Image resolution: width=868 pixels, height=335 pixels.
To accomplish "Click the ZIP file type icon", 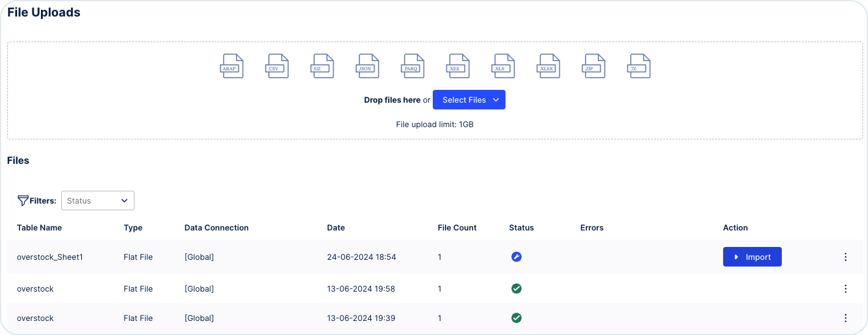I will point(594,66).
